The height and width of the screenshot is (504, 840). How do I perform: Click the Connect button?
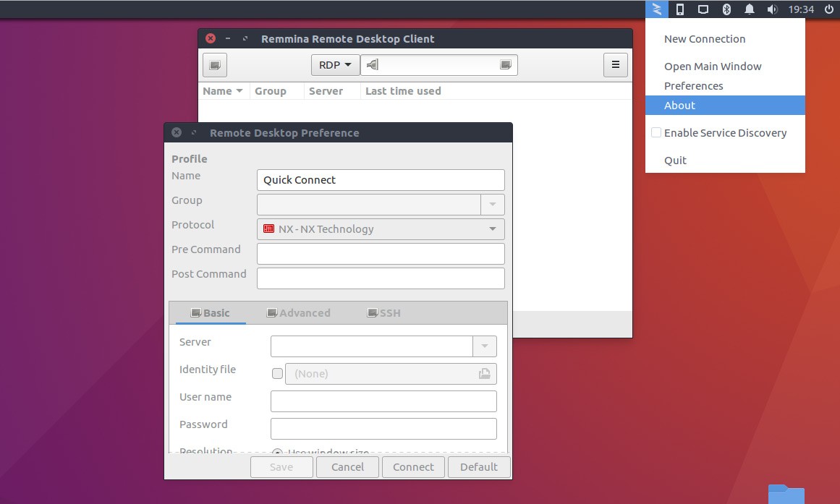pos(413,467)
